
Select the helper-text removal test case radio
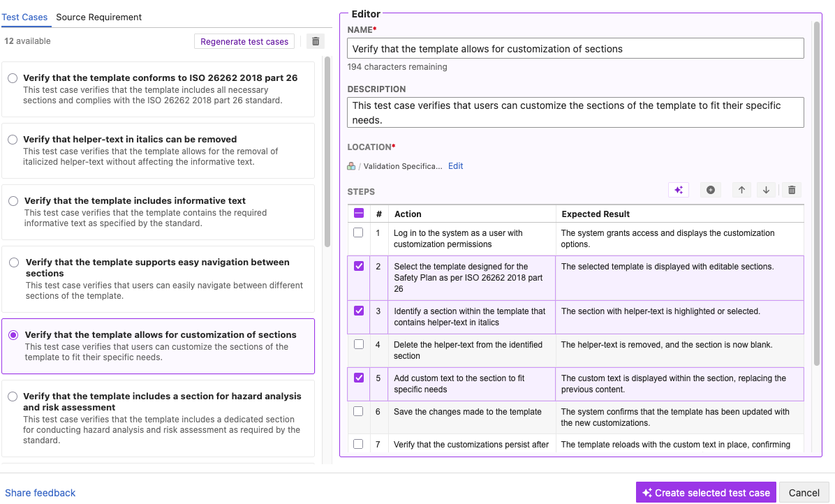pos(13,140)
